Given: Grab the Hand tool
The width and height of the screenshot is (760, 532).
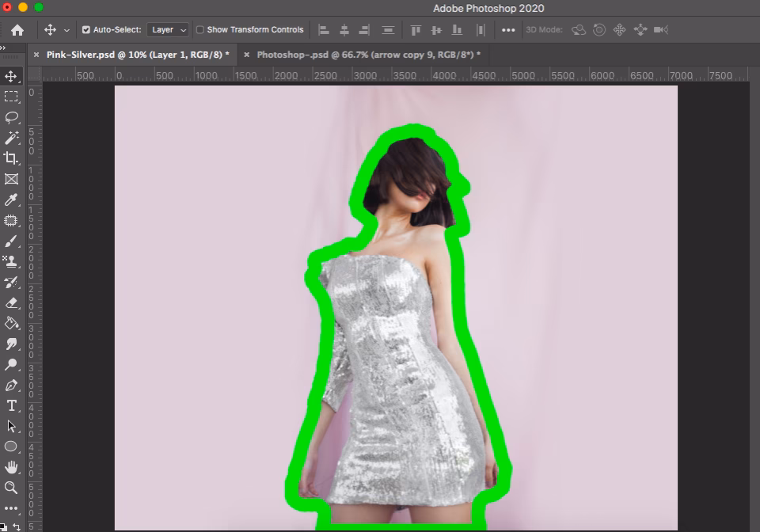Looking at the screenshot, I should tap(11, 467).
